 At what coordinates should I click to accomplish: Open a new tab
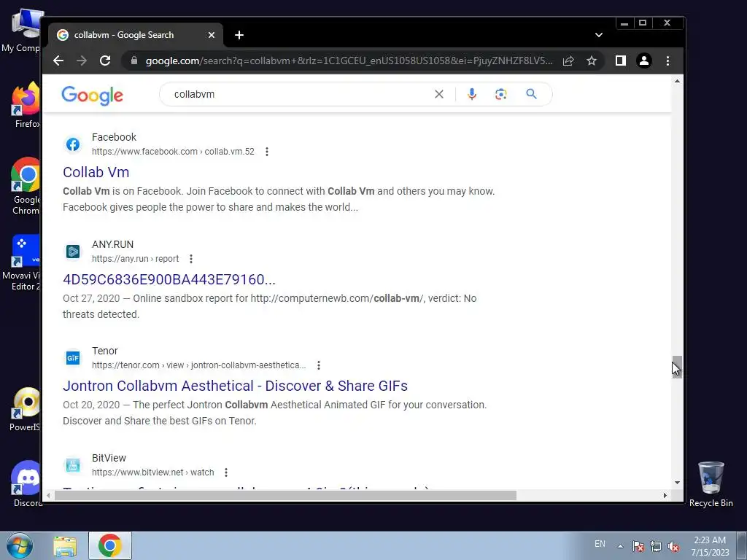click(x=239, y=35)
